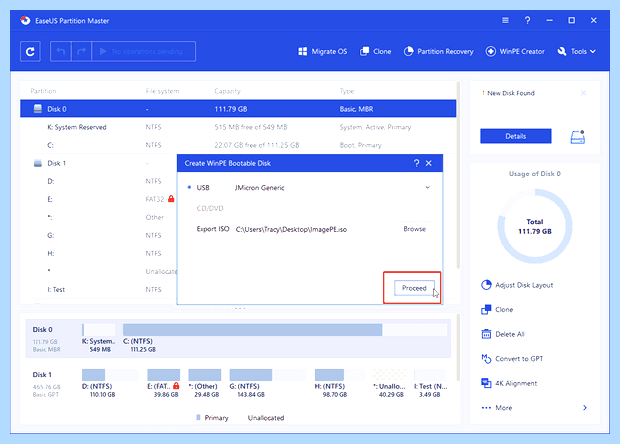Select I: Test partition in list
The height and width of the screenshot is (444, 620).
(x=98, y=289)
